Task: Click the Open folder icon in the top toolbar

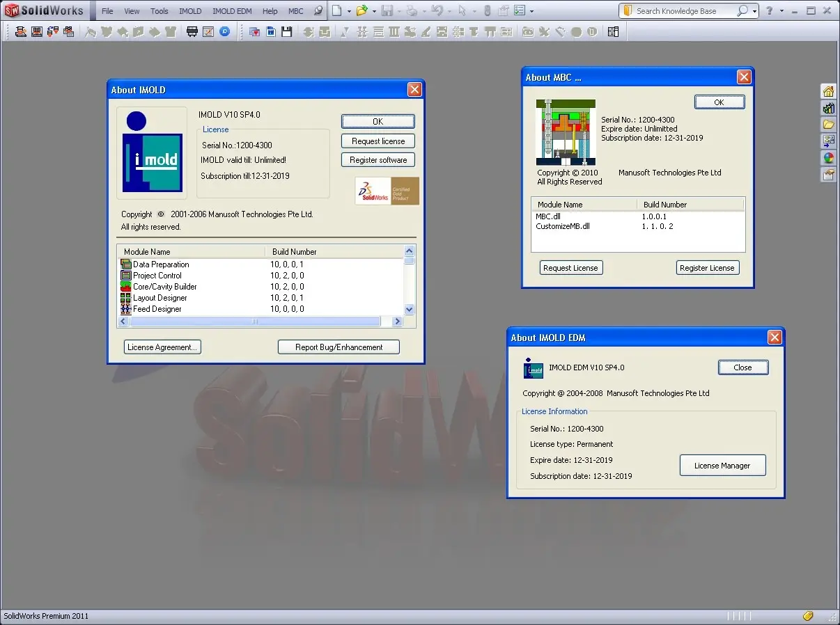Action: point(361,10)
